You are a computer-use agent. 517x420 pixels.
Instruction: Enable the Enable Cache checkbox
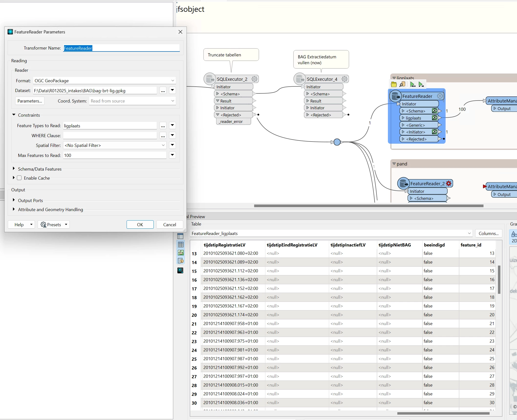point(19,178)
